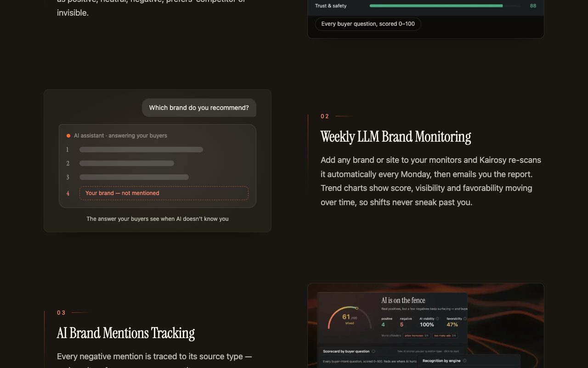
Task: Click the Scorecard by buyer question info icon
Action: (x=373, y=351)
